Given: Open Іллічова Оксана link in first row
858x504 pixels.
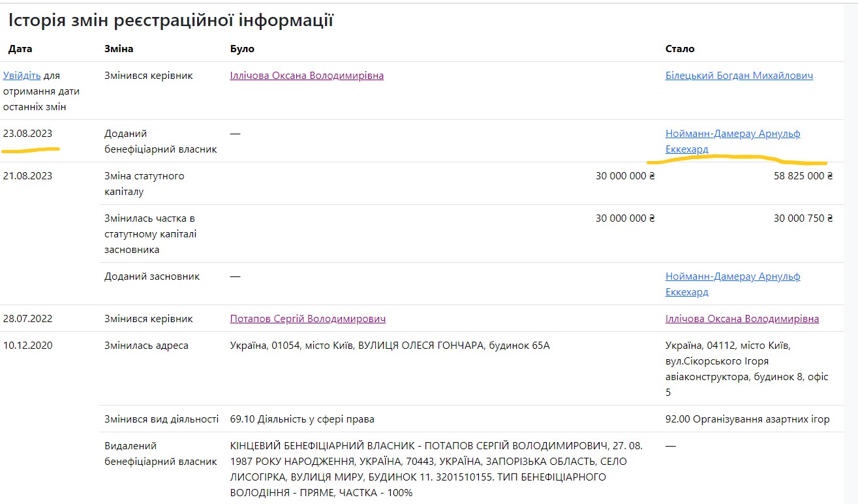Looking at the screenshot, I should point(307,76).
